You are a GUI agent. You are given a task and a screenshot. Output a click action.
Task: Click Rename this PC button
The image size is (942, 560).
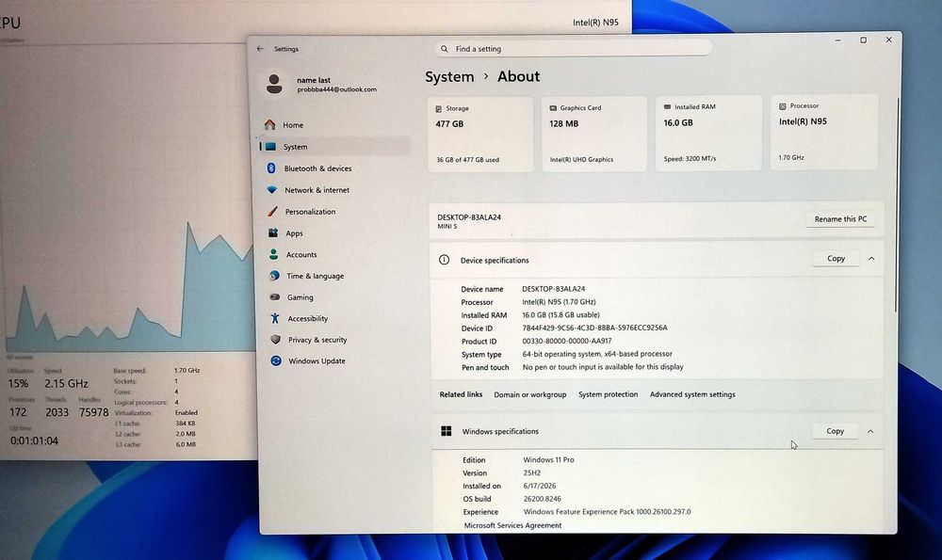click(840, 219)
